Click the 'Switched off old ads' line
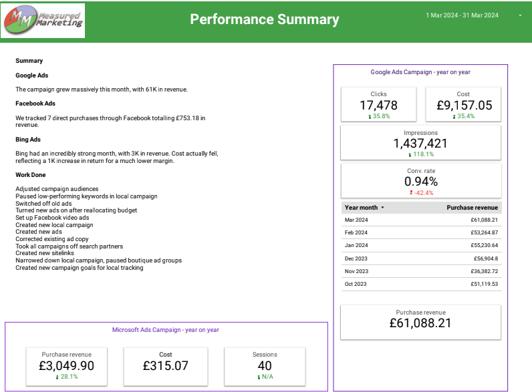The width and height of the screenshot is (532, 392). 43,204
